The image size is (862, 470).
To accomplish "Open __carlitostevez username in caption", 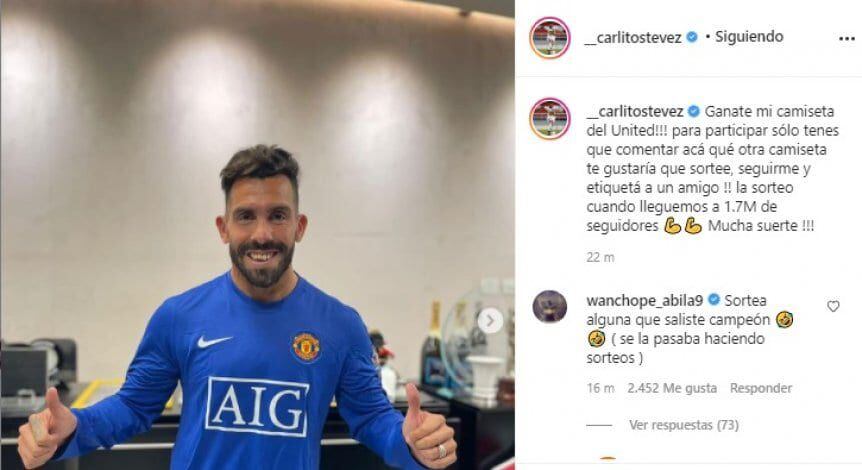I will (x=635, y=112).
